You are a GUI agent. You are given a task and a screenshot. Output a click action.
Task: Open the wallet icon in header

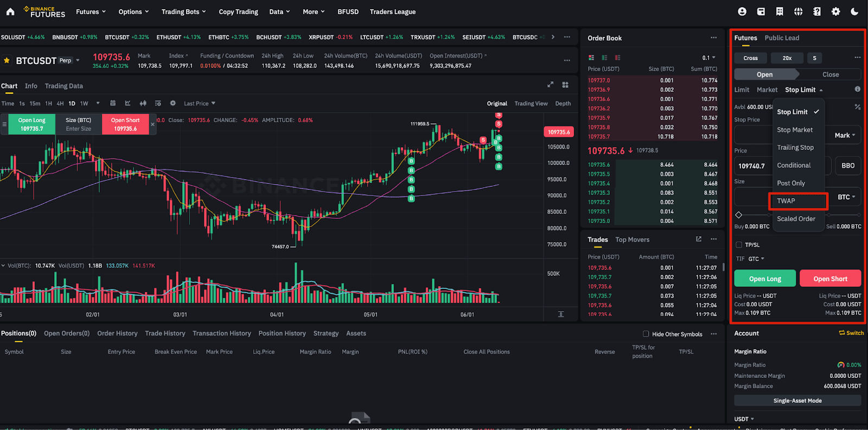coord(761,11)
